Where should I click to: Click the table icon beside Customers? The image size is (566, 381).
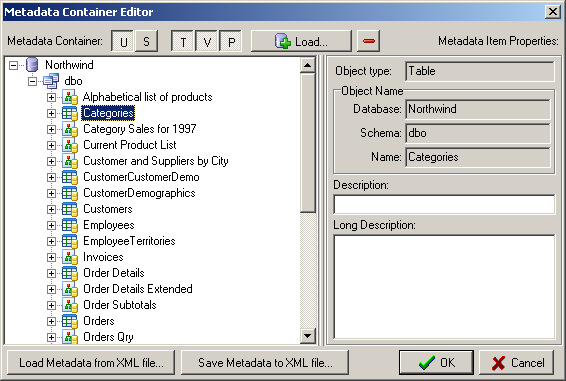coord(70,209)
